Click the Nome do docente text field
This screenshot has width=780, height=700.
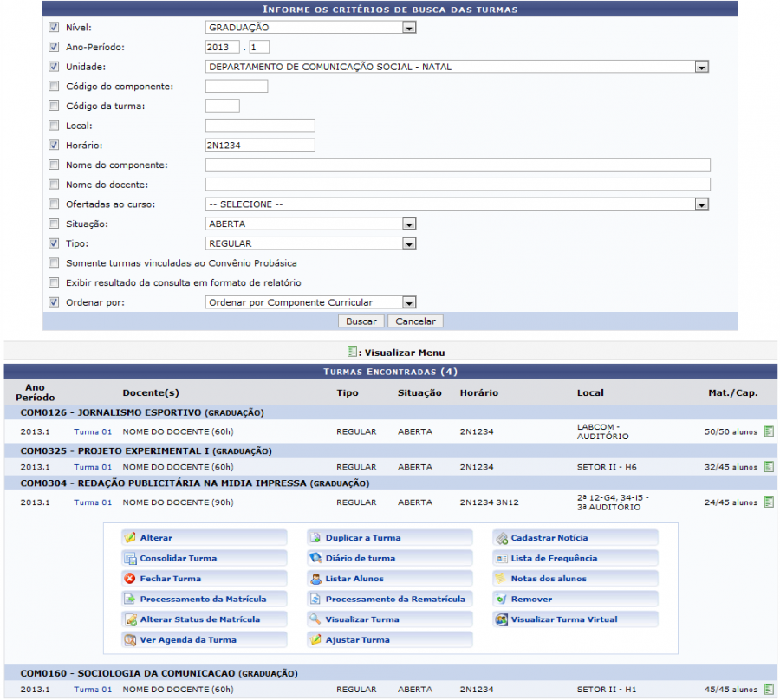pos(458,185)
